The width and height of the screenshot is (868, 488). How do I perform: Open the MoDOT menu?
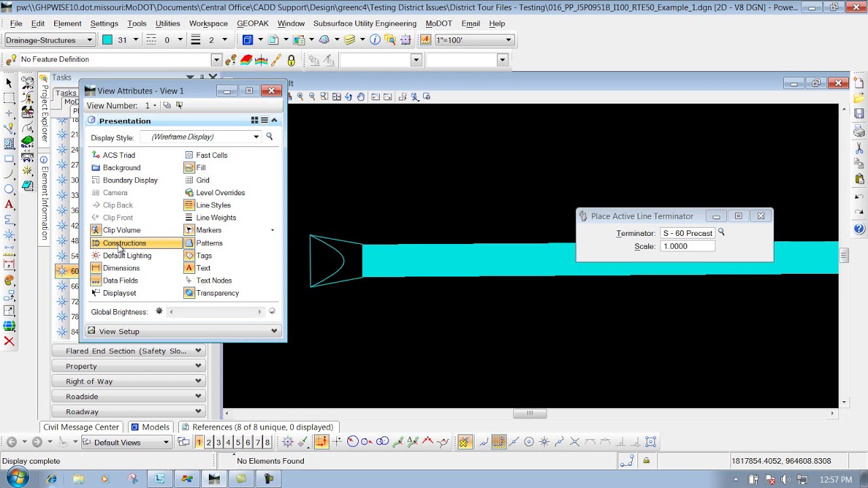439,23
